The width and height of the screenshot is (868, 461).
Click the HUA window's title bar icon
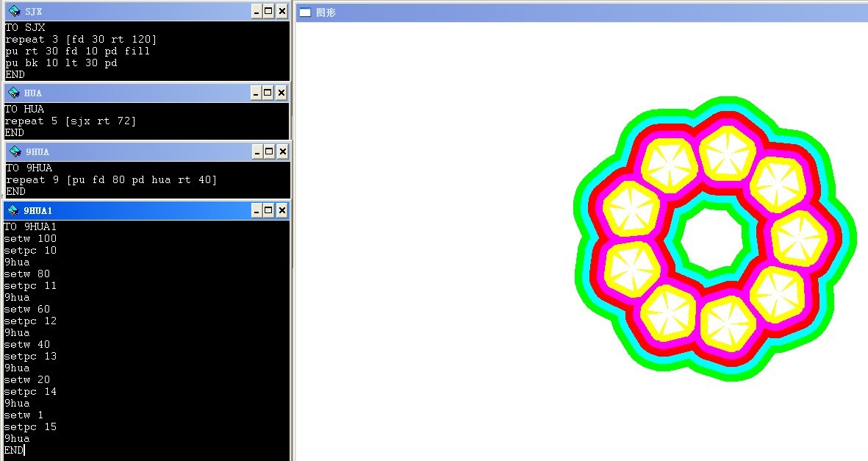pos(13,93)
